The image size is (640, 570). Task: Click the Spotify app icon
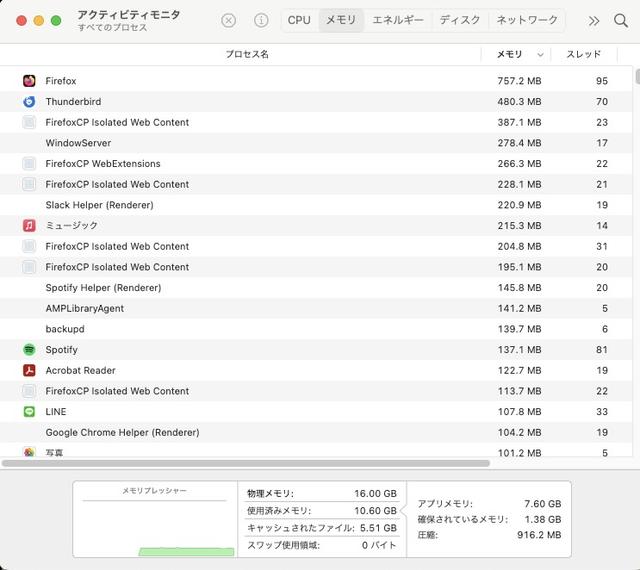[29, 350]
